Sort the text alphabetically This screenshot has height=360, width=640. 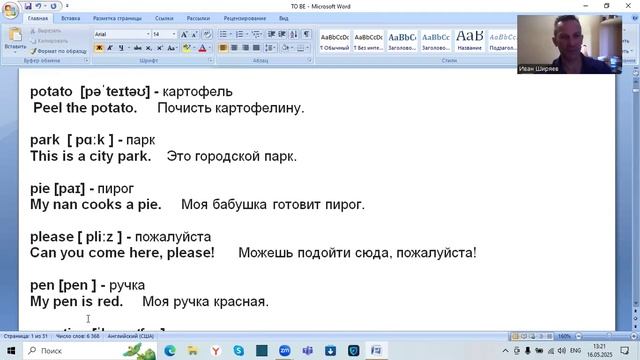(x=294, y=34)
